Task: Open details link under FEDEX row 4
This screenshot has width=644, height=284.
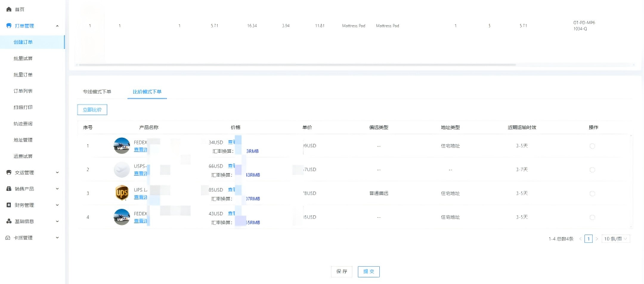Action: (141, 221)
